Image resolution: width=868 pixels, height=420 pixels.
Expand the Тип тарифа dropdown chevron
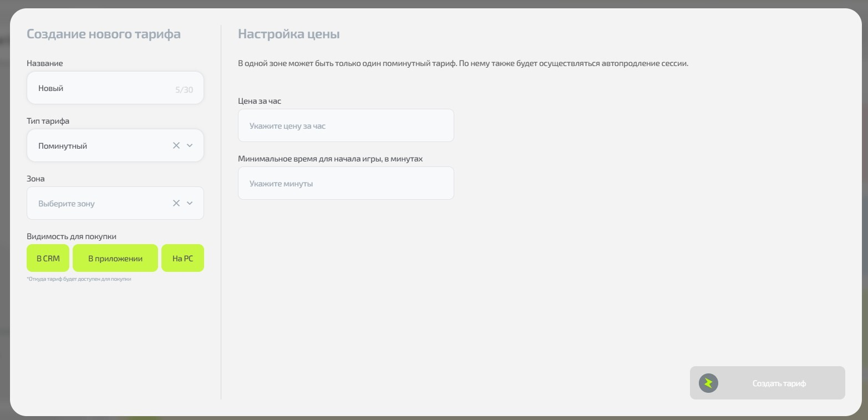tap(190, 145)
